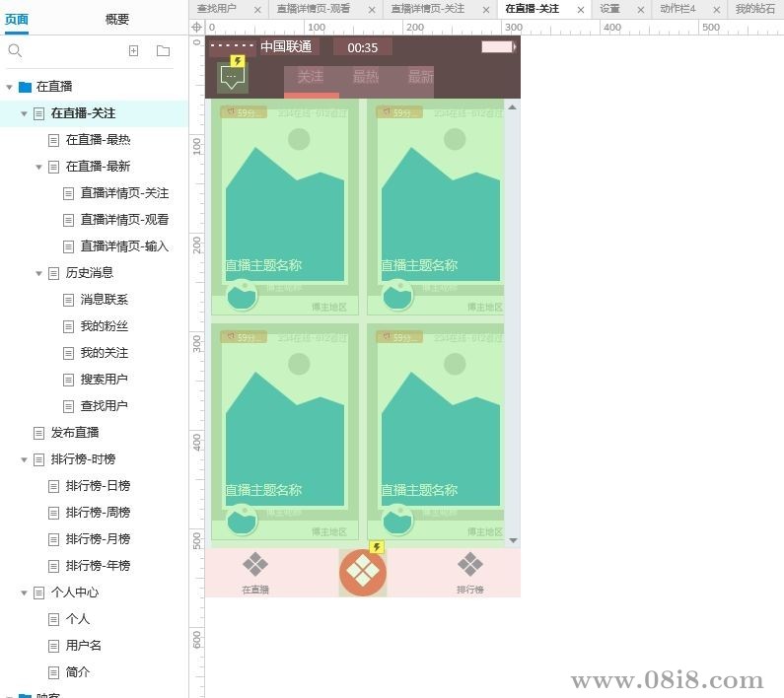Click the search icon in the pages panel
Image resolution: width=784 pixels, height=698 pixels.
(x=15, y=51)
